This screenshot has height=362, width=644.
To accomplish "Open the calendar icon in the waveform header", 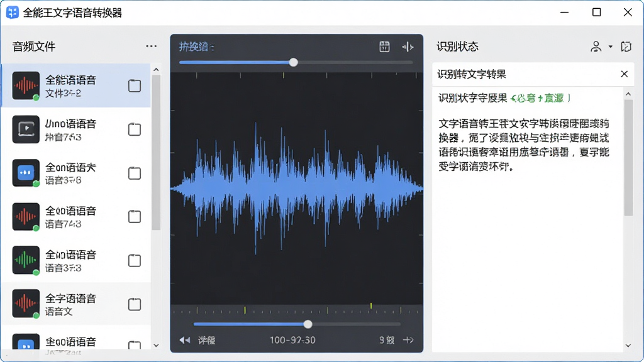I will pyautogui.click(x=384, y=47).
